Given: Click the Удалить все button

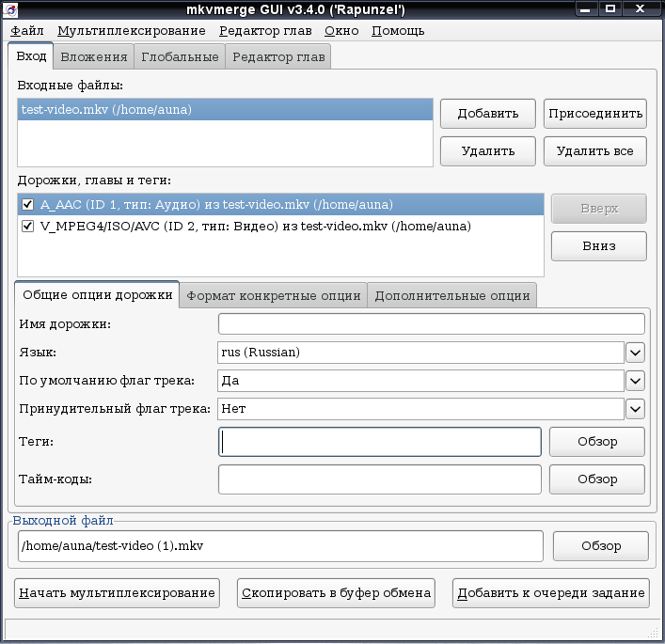Looking at the screenshot, I should tap(595, 151).
